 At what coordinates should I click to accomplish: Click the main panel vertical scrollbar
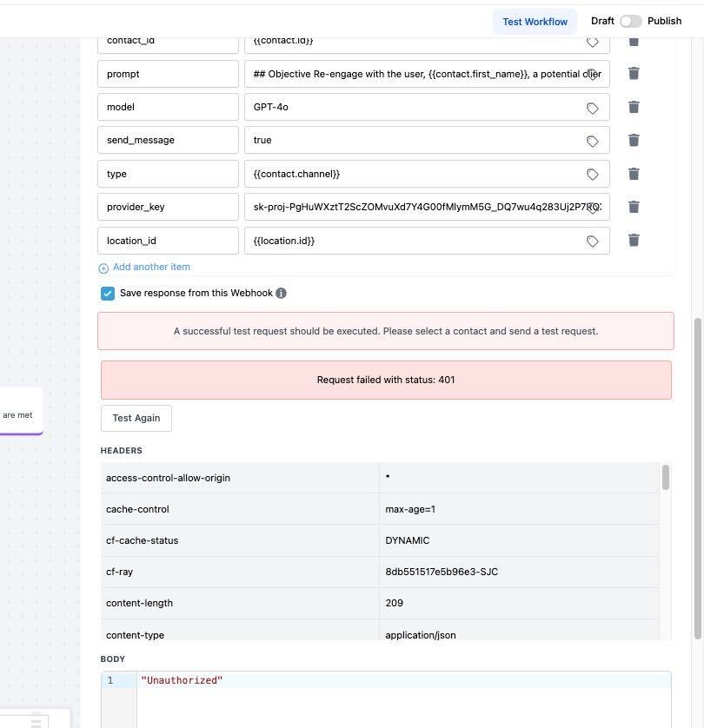697,478
